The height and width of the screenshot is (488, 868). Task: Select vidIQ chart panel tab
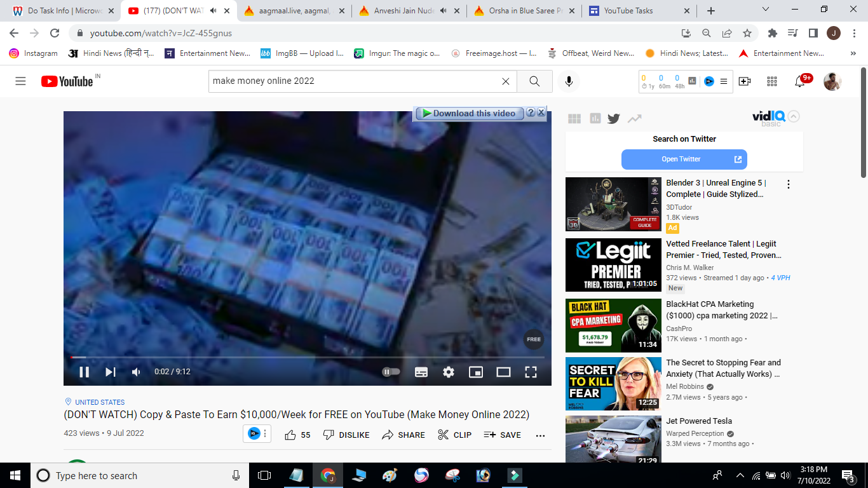[595, 118]
